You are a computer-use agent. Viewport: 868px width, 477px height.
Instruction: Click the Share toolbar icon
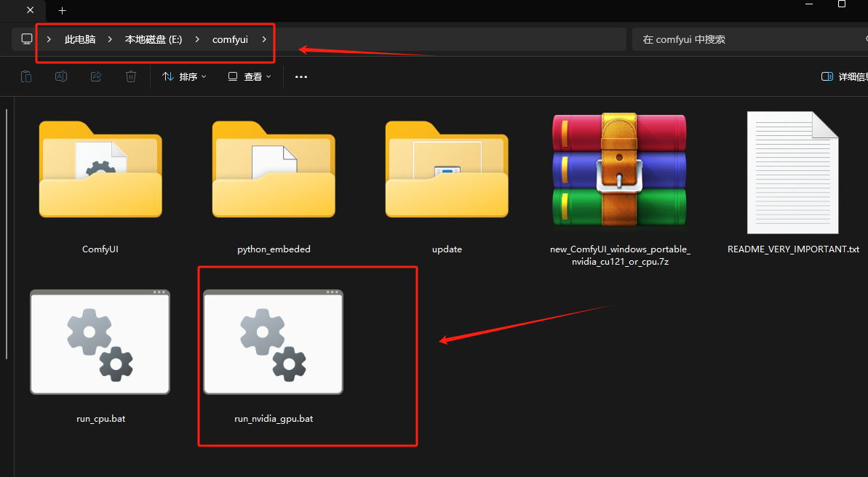[96, 76]
